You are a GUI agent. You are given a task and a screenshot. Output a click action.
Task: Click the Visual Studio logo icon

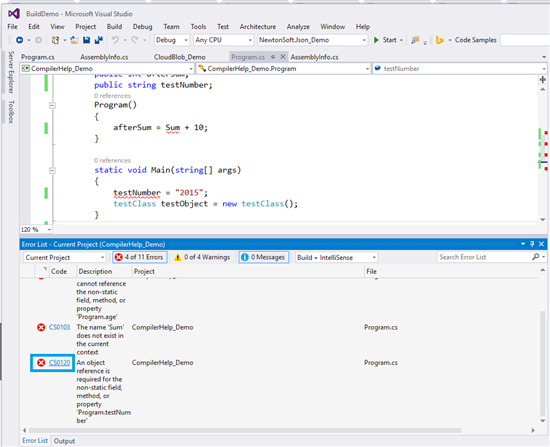pyautogui.click(x=14, y=14)
